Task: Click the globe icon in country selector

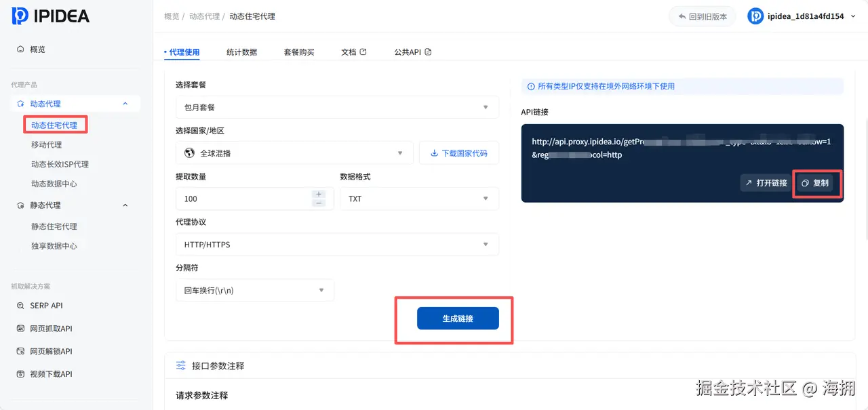Action: coord(189,153)
